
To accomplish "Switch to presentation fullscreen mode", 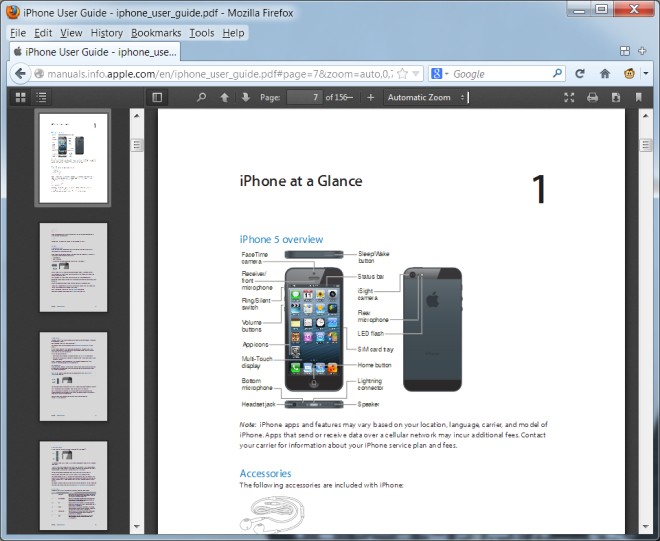I will (x=569, y=97).
